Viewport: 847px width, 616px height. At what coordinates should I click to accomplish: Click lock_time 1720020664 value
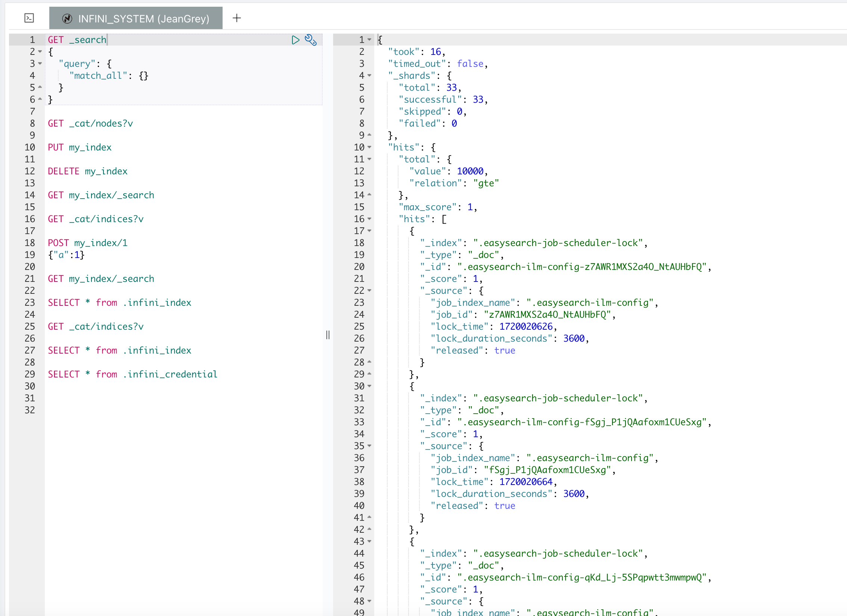tap(526, 482)
